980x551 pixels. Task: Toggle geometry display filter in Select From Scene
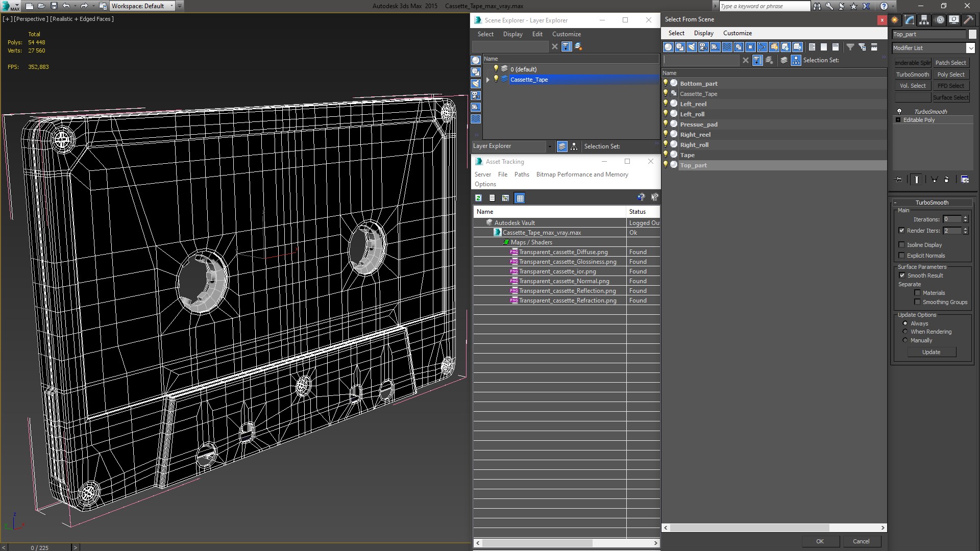668,47
